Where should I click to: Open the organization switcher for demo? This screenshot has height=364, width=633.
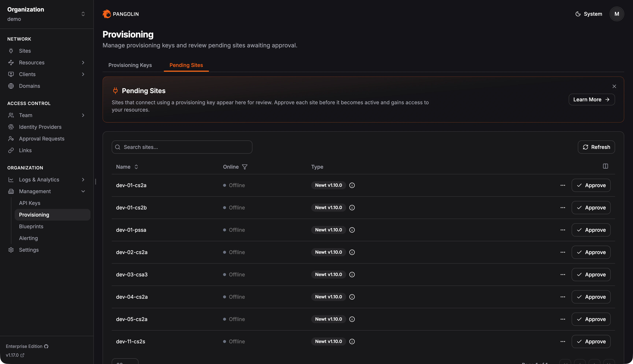coord(83,14)
